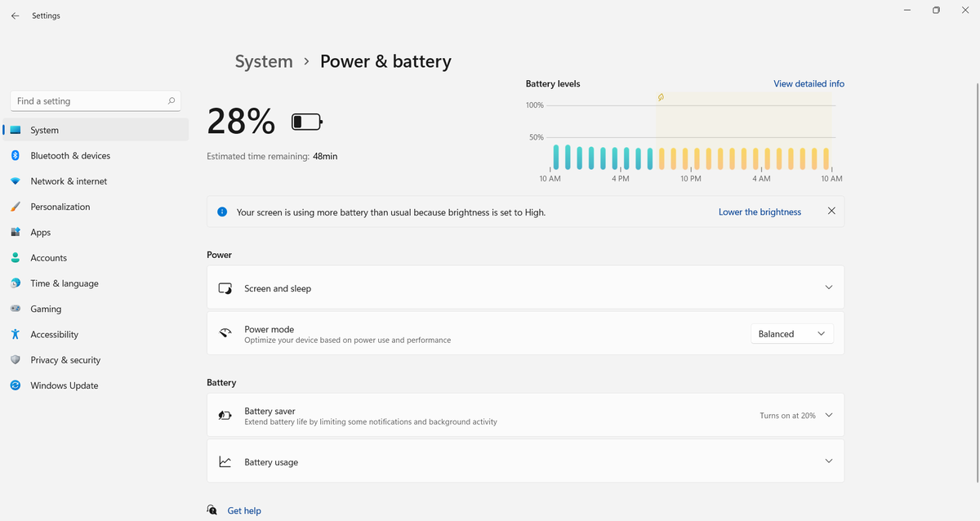The width and height of the screenshot is (980, 521).
Task: Click the Privacy & security shield icon
Action: [x=16, y=359]
